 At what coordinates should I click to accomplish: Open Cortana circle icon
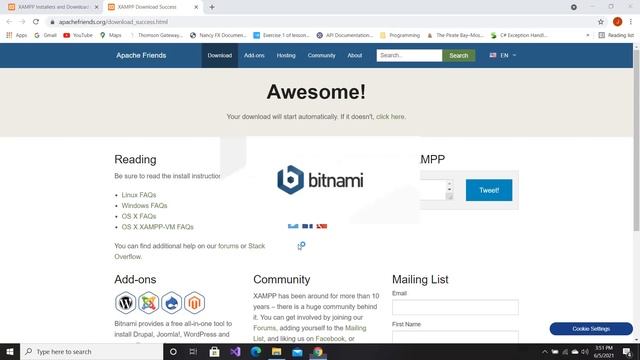coord(173,351)
